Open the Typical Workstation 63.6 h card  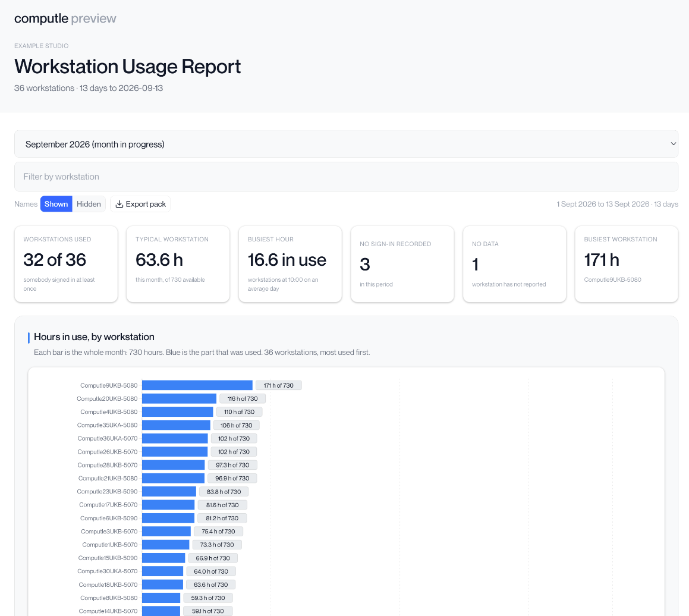178,264
